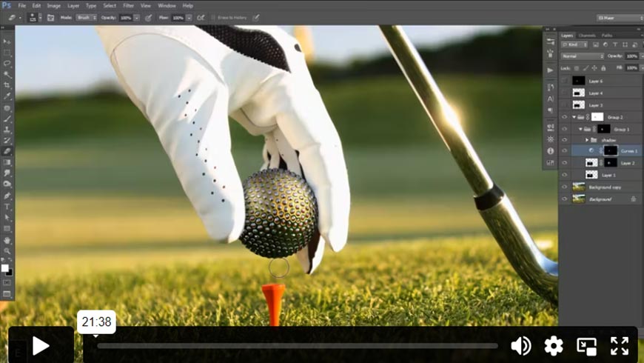The image size is (644, 363).
Task: Mute the video with speaker icon
Action: pos(521,345)
